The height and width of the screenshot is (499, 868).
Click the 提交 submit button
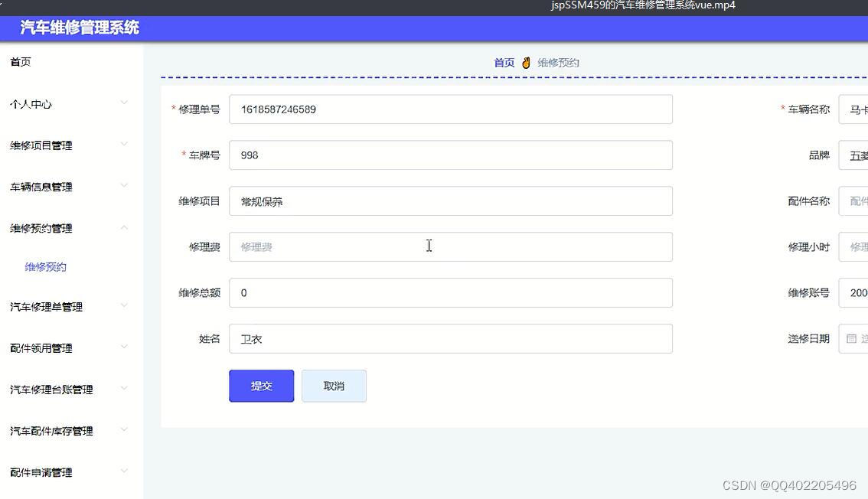click(261, 386)
